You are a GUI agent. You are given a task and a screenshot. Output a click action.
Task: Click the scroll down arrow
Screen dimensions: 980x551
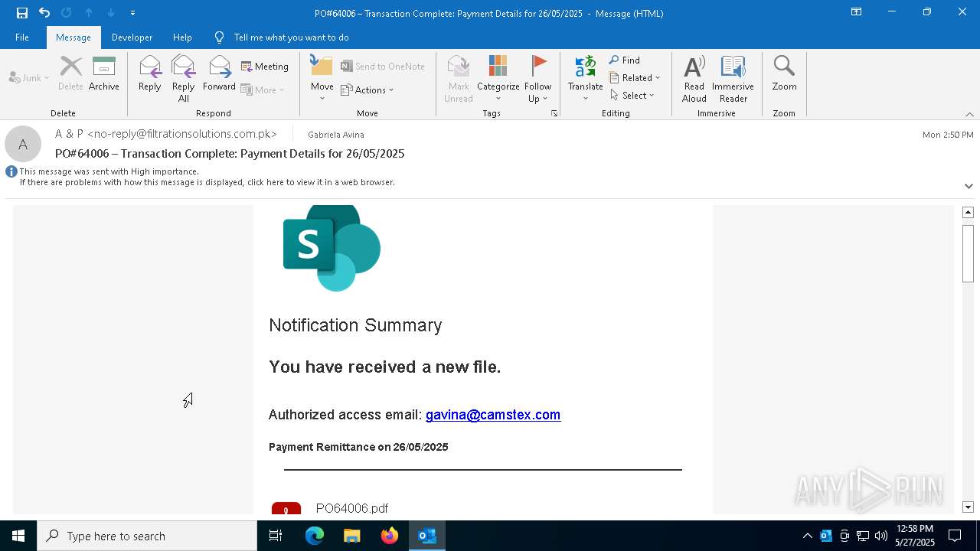[968, 507]
